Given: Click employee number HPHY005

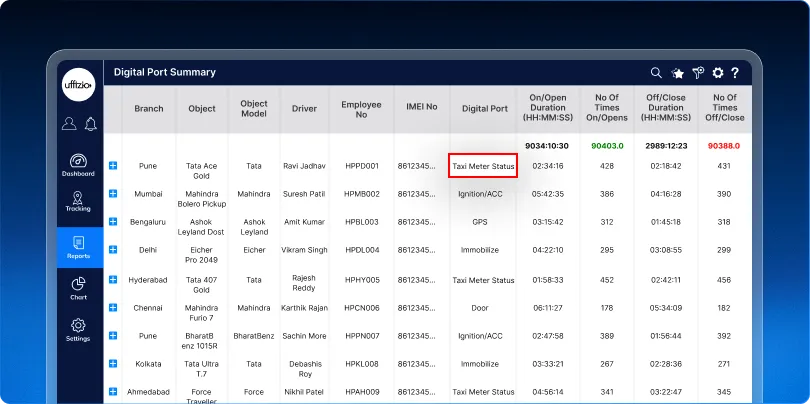Looking at the screenshot, I should [362, 280].
